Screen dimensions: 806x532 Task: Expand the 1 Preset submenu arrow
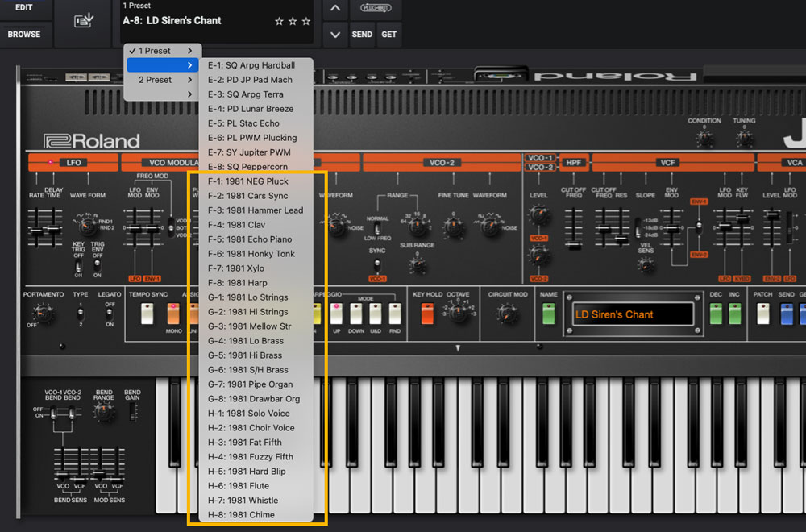coord(190,51)
